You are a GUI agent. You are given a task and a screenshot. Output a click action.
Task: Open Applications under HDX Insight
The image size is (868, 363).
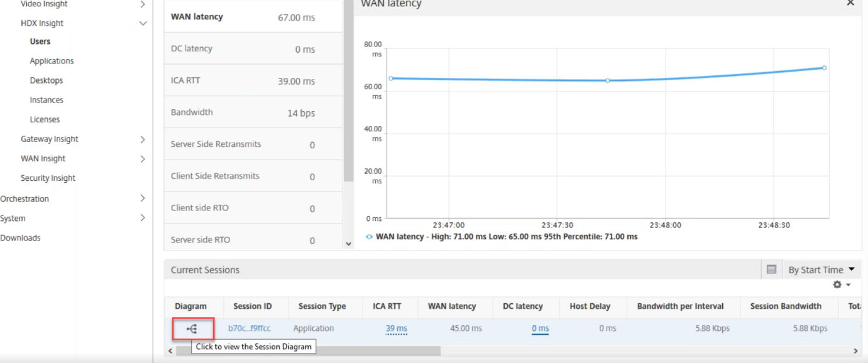click(x=52, y=61)
